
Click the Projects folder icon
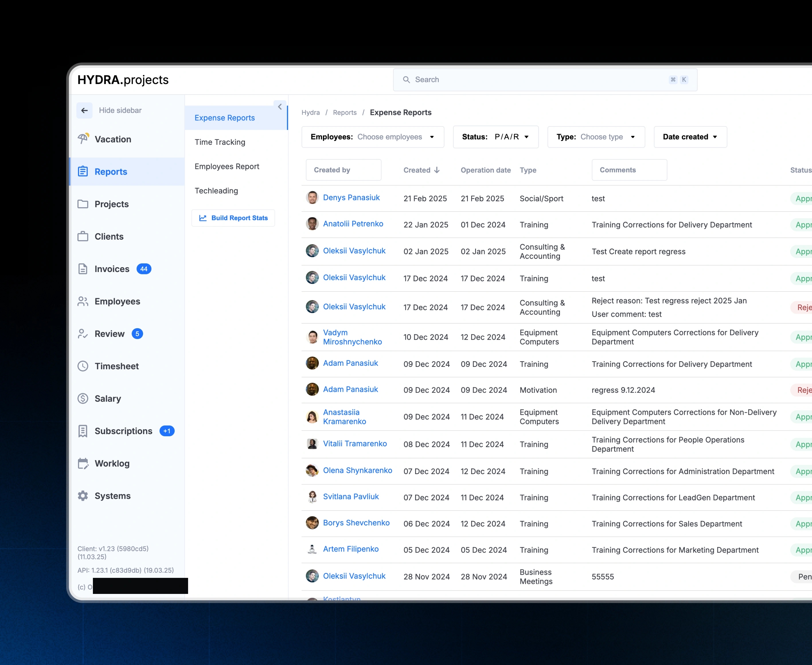click(x=83, y=204)
